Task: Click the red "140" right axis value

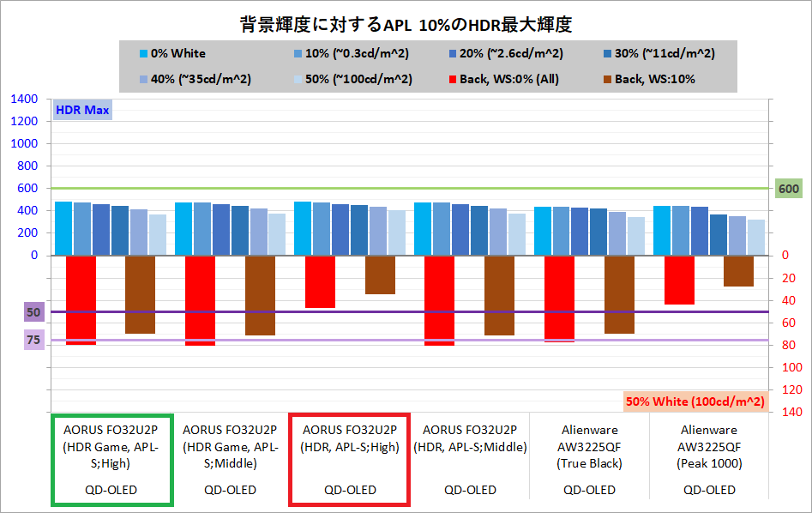Action: (792, 412)
